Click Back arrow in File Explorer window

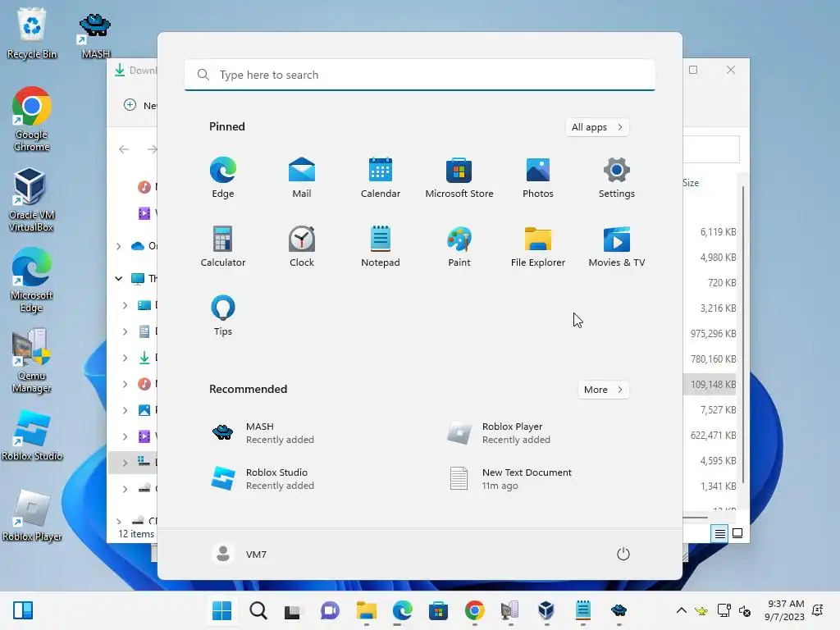[x=124, y=149]
